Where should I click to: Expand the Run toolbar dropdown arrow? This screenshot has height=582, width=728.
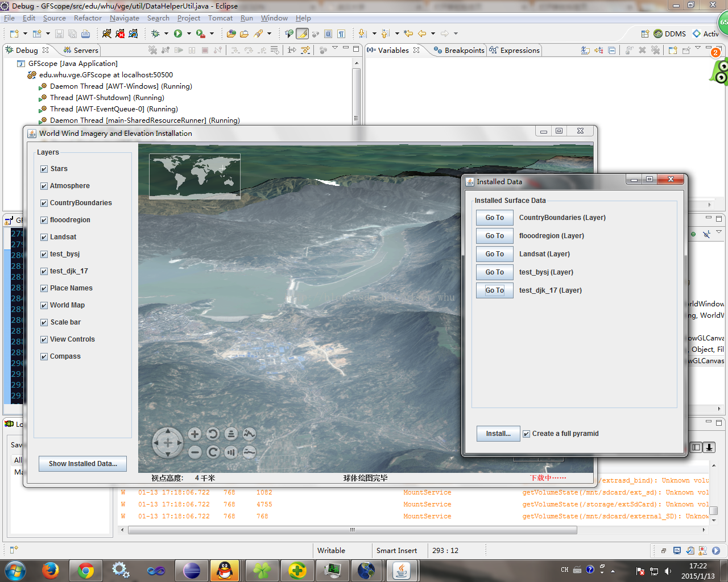[189, 34]
